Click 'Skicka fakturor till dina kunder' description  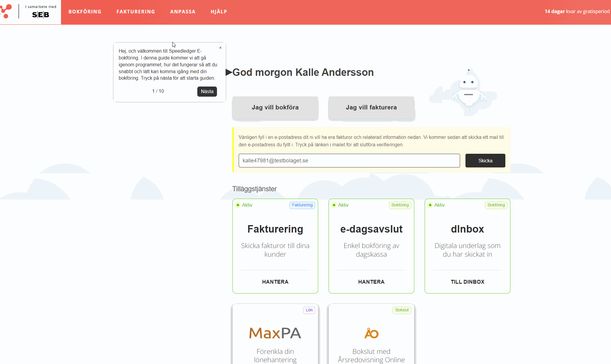pos(275,250)
